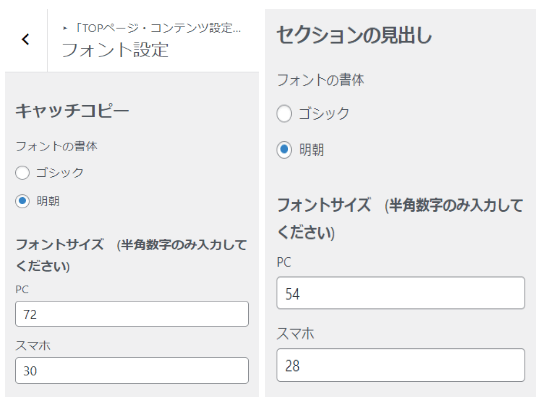Click the スマホ label above the 28 field
This screenshot has height=406, width=543.
pyautogui.click(x=295, y=334)
